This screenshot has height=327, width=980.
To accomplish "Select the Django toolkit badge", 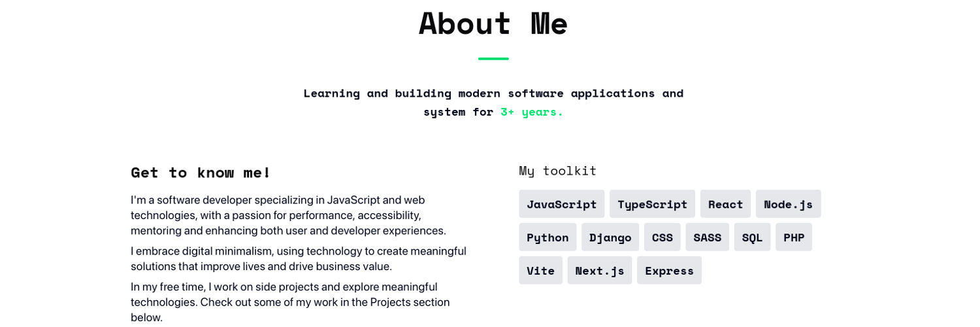I will click(610, 237).
